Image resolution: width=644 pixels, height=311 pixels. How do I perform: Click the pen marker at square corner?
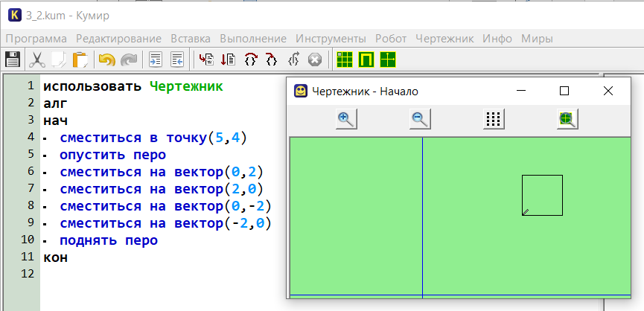526,212
